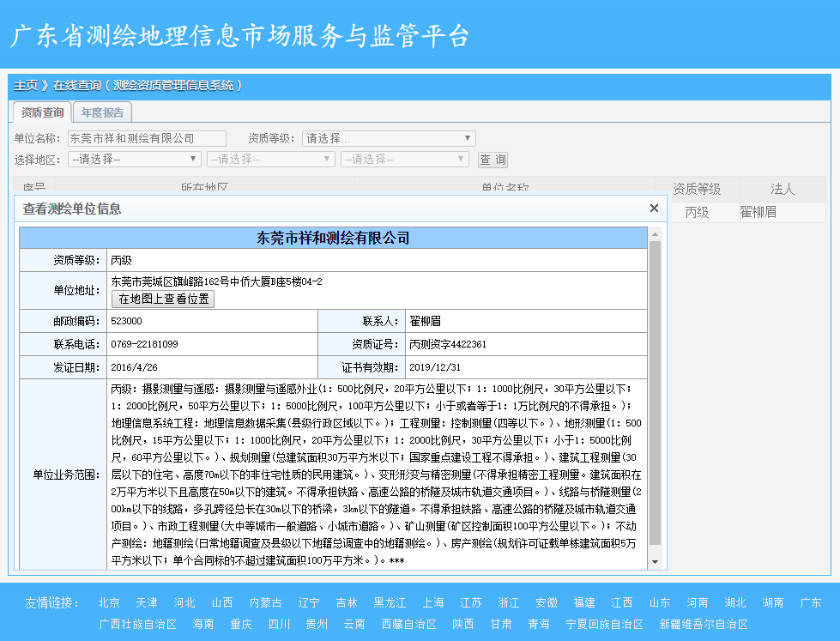Image resolution: width=840 pixels, height=641 pixels.
Task: Click 在线查询 breadcrumb link
Action: (x=76, y=85)
